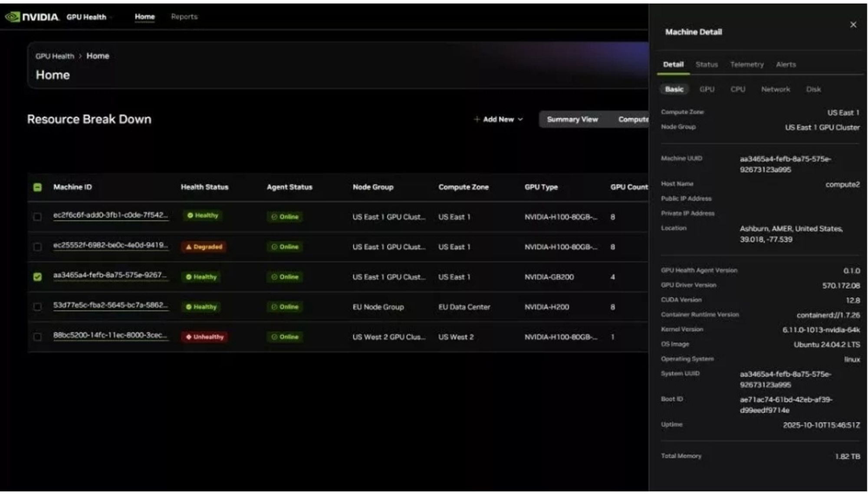The height and width of the screenshot is (494, 868).
Task: Click the Unhealthy health status badge
Action: click(205, 337)
